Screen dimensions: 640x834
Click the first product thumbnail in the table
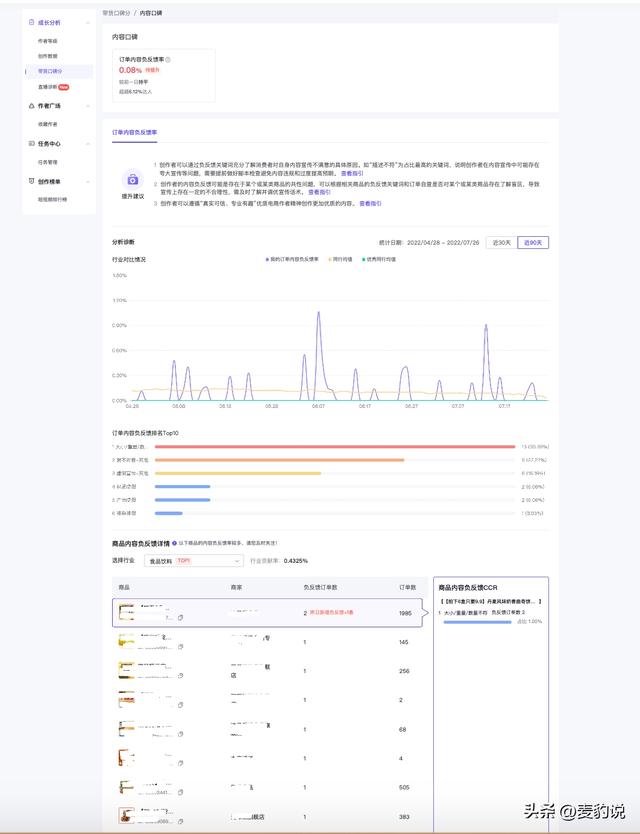(127, 611)
